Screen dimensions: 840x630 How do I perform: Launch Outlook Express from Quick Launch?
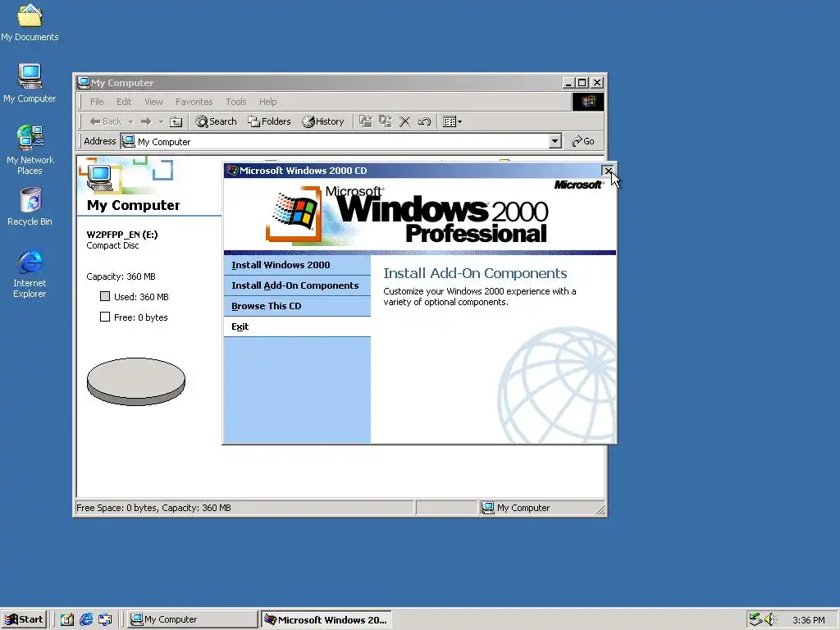105,619
